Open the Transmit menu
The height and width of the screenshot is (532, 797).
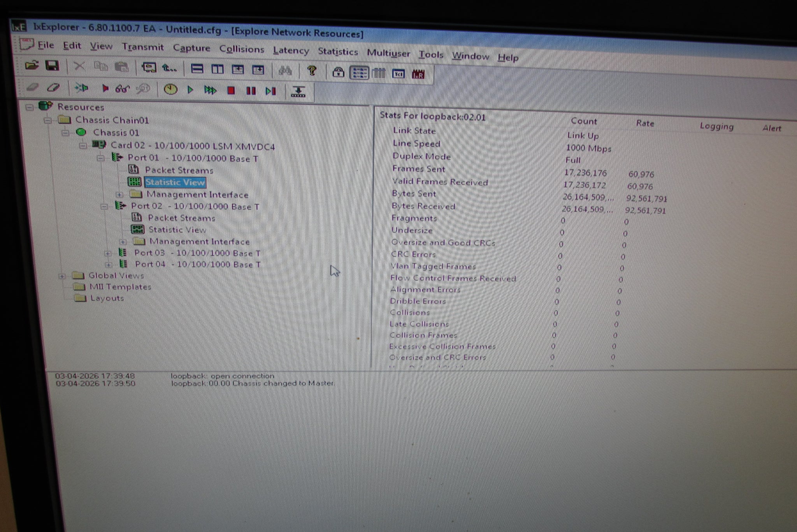pos(142,47)
